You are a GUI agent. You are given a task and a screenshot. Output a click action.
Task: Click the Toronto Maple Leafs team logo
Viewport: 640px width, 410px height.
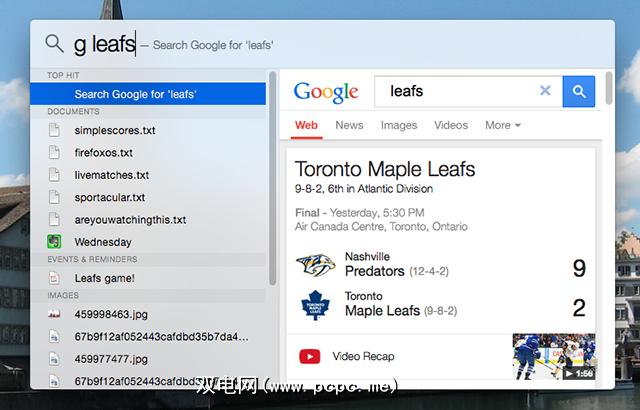313,305
